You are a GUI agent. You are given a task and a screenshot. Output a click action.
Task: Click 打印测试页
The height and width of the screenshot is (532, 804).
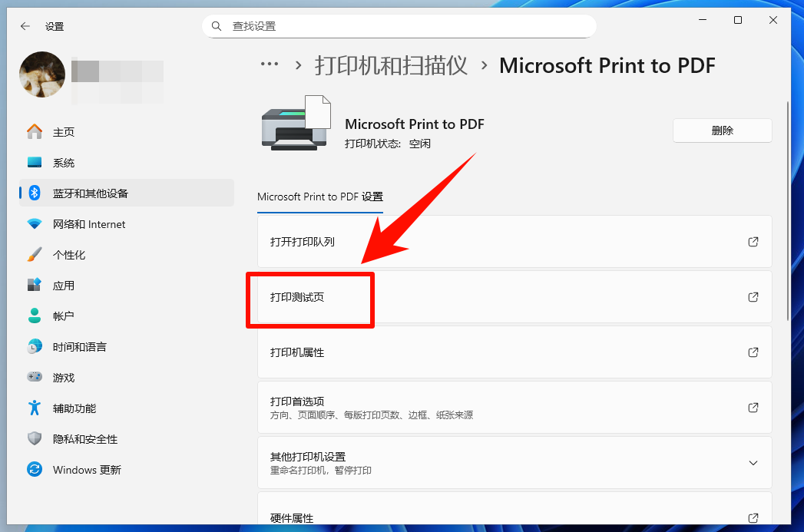(514, 297)
